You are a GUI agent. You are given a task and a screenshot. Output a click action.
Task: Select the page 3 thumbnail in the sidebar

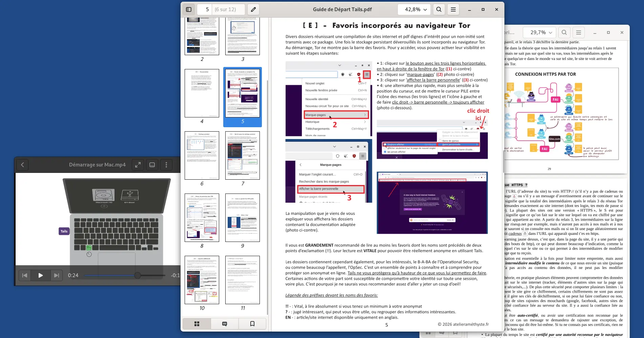tap(243, 36)
